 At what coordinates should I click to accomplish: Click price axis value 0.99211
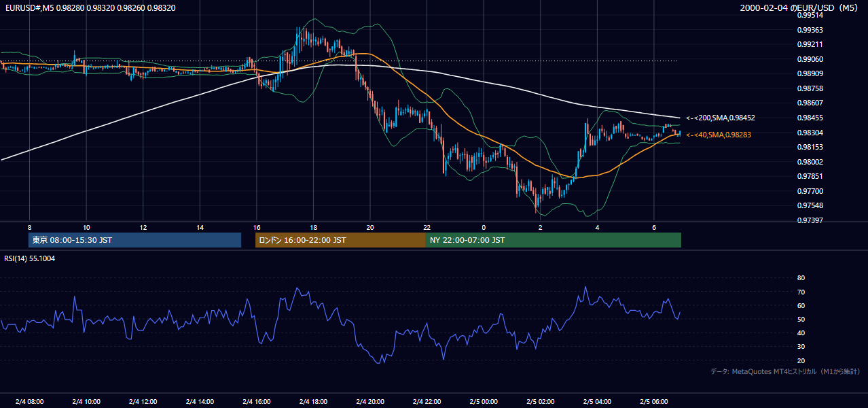pos(810,44)
